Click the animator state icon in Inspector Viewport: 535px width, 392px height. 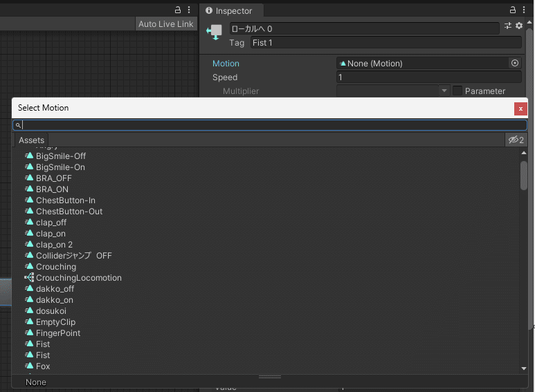[x=215, y=32]
